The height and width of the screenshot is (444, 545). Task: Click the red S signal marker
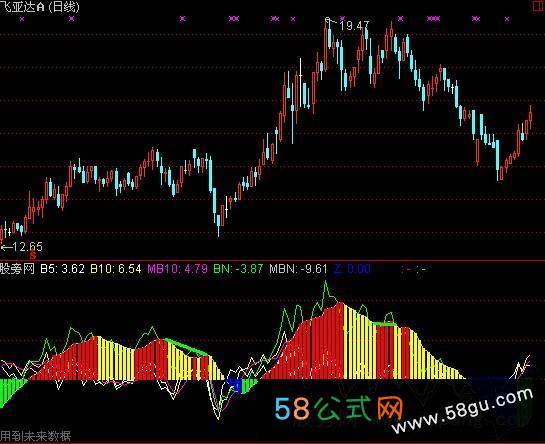[33, 256]
